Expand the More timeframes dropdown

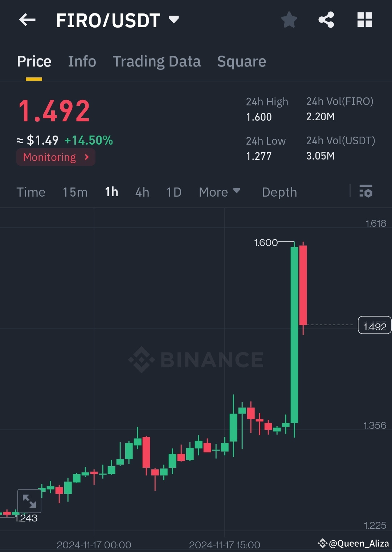219,192
